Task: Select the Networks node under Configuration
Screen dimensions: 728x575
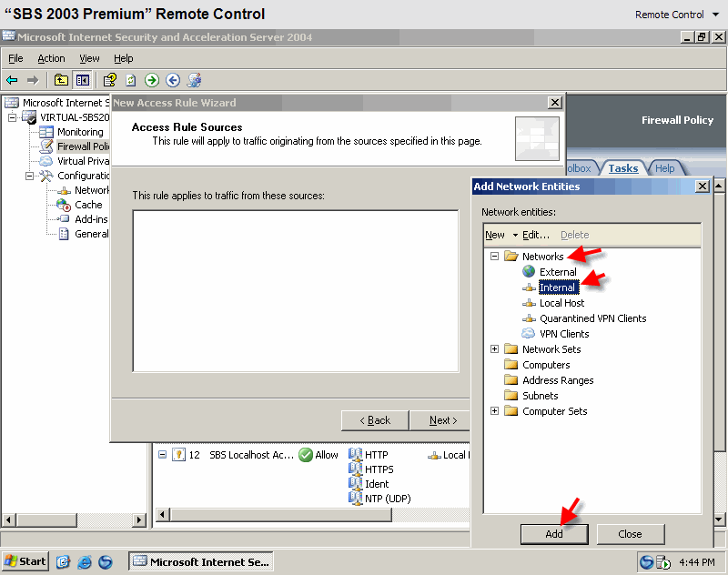Action: [92, 190]
